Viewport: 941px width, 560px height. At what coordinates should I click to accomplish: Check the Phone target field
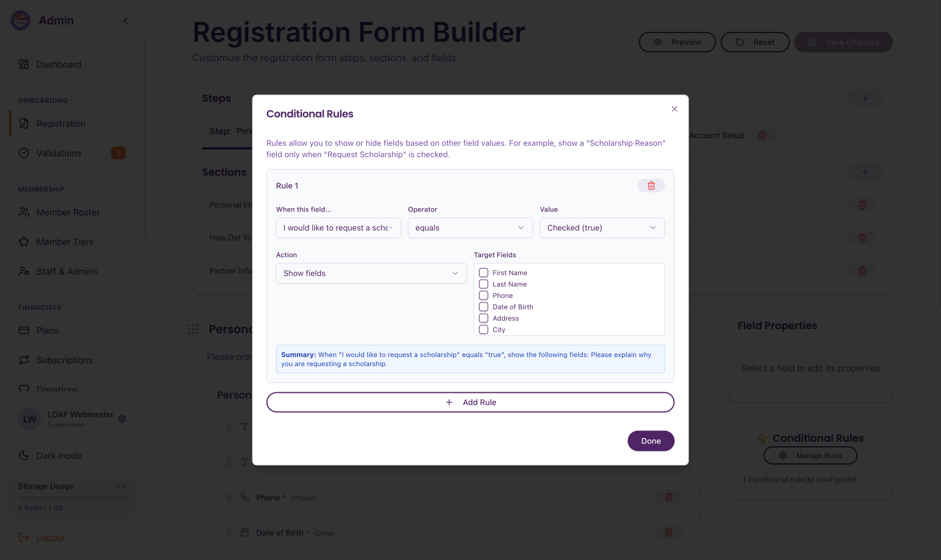pos(484,296)
